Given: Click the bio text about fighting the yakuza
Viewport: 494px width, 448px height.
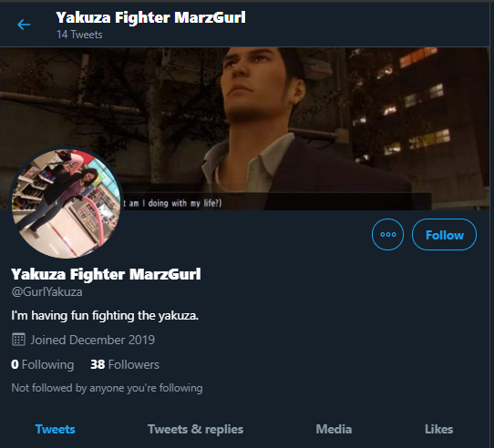Looking at the screenshot, I should pyautogui.click(x=105, y=315).
